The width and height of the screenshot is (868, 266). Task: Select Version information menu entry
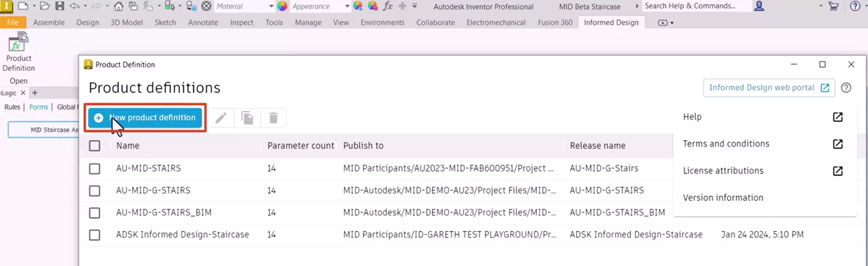[x=723, y=198]
